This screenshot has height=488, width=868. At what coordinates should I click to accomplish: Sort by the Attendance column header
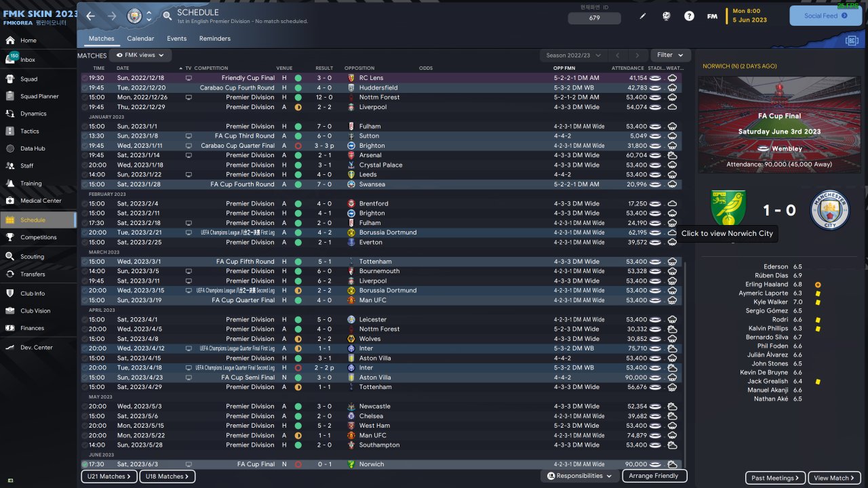coord(627,68)
